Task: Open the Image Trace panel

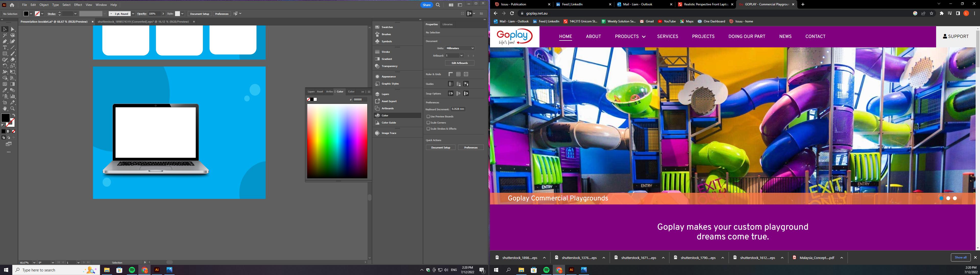Action: [388, 133]
